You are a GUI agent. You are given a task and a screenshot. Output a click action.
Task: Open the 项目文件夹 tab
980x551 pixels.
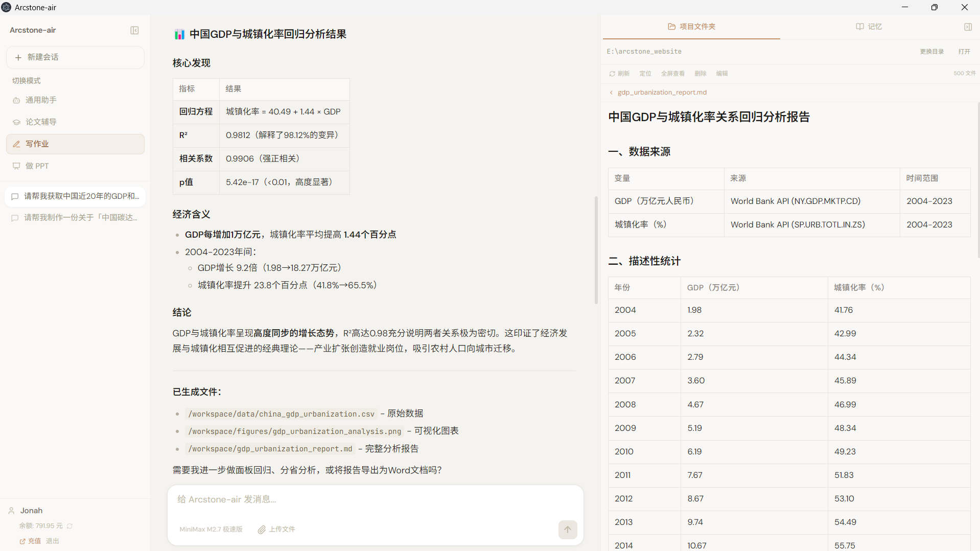click(691, 27)
